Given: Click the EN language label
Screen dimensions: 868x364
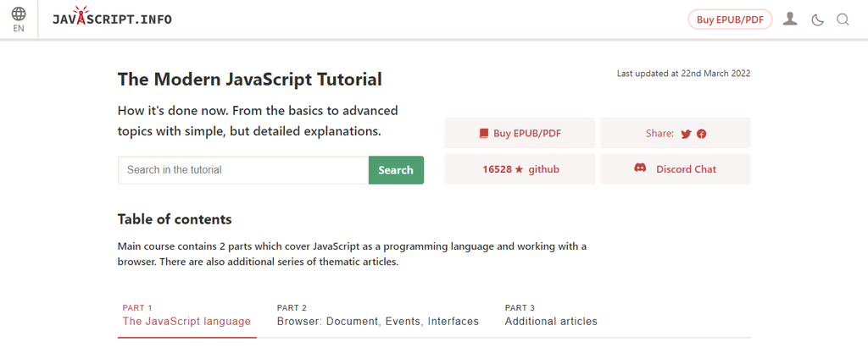Looking at the screenshot, I should pos(19,29).
